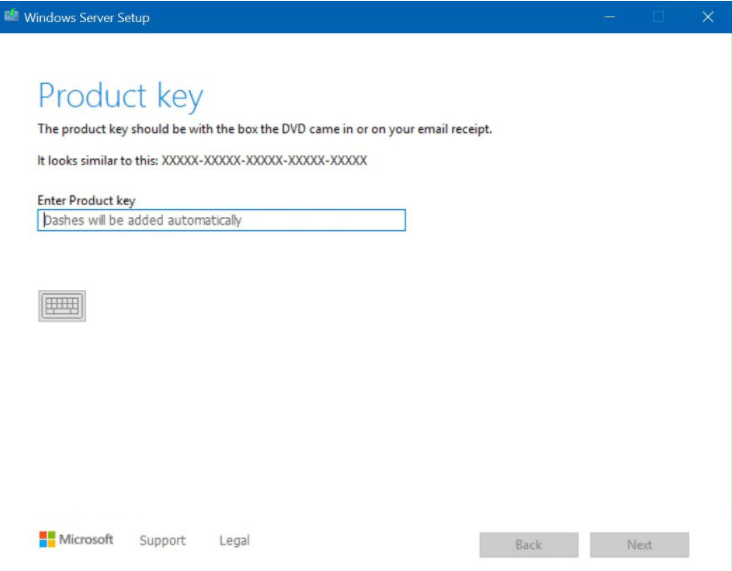Viewport: 732px width, 571px height.
Task: Maximize the Setup window
Action: [659, 17]
